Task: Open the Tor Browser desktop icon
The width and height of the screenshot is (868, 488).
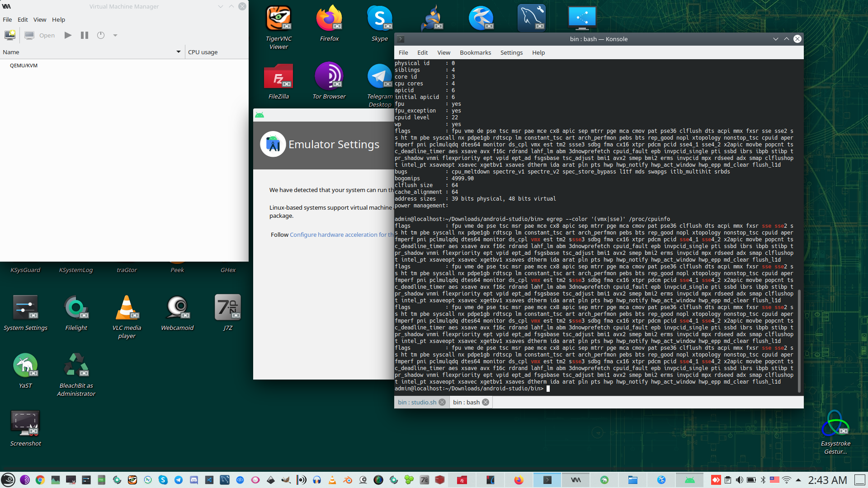Action: click(329, 77)
